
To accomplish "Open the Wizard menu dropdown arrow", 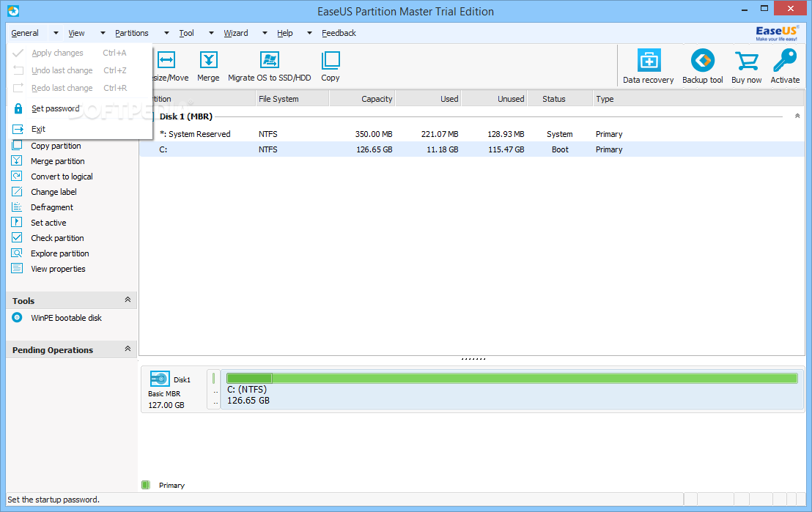I will 265,33.
